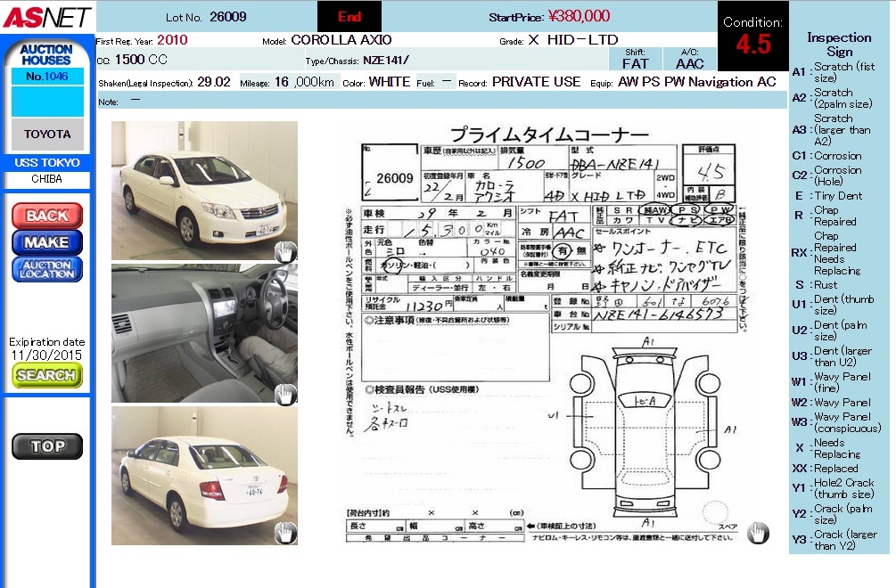Click the green SEARCH button

click(x=47, y=375)
